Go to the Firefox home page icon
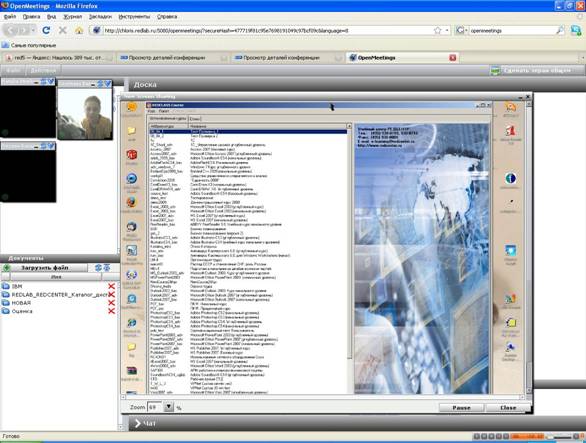 tap(79, 31)
